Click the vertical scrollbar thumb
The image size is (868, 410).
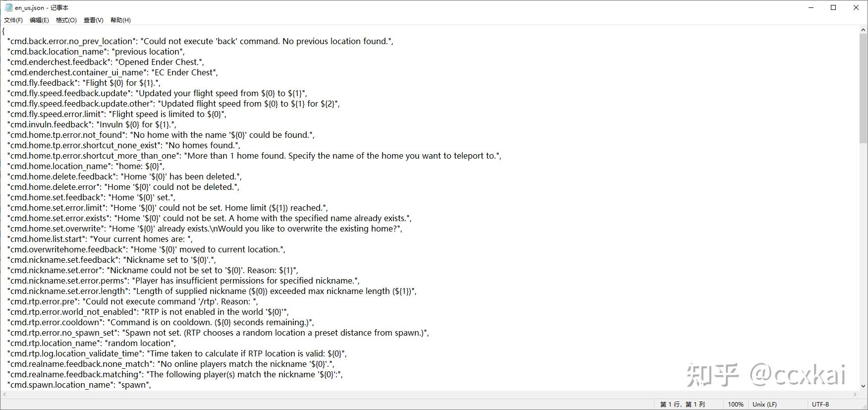click(864, 89)
